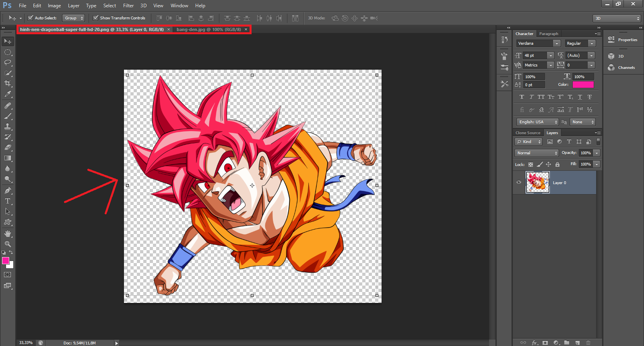Switch to Paragraph tab
The width and height of the screenshot is (644, 346).
coord(549,34)
